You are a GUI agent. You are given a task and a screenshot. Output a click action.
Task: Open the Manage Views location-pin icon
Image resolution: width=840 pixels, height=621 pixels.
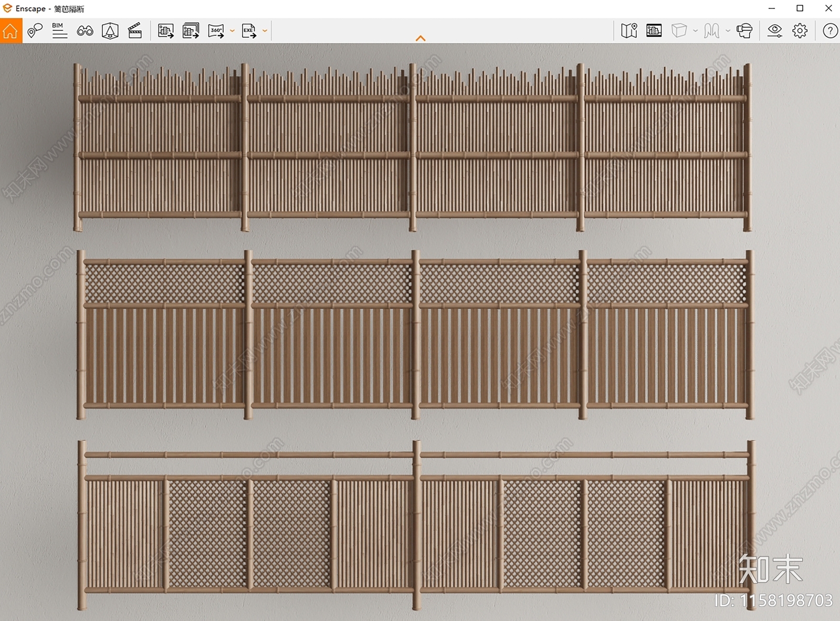pos(35,31)
